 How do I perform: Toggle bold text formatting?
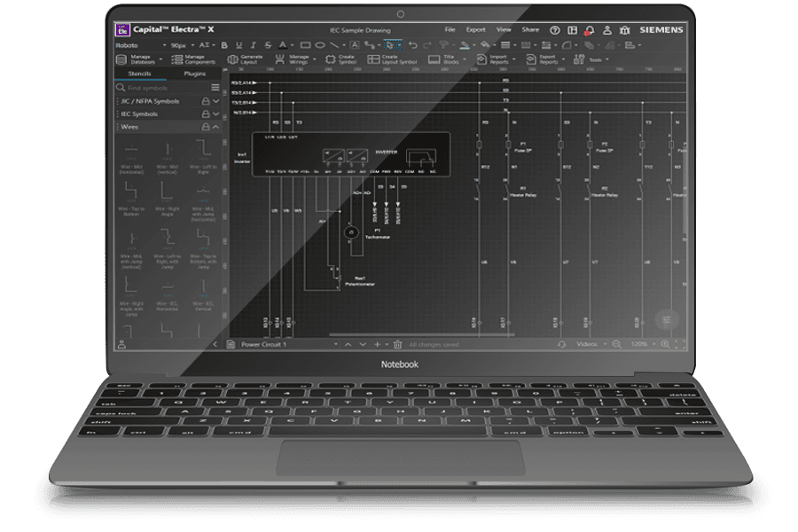tap(224, 45)
